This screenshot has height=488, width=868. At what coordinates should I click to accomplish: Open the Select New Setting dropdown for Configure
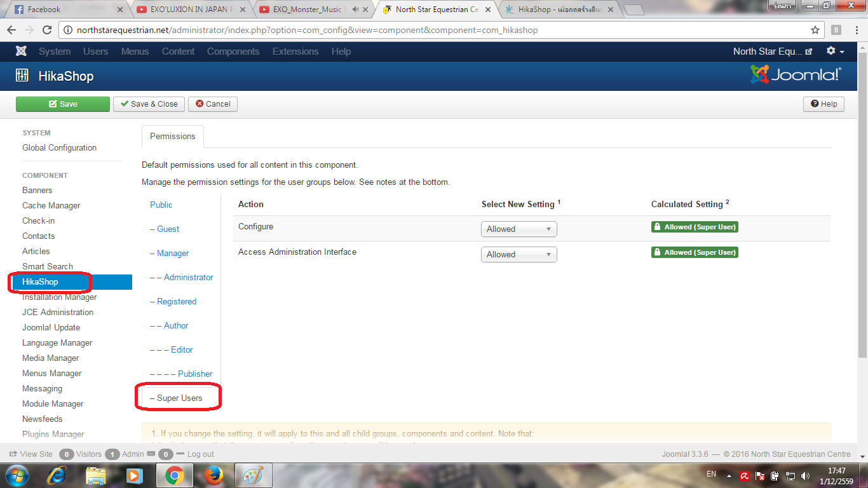(519, 229)
